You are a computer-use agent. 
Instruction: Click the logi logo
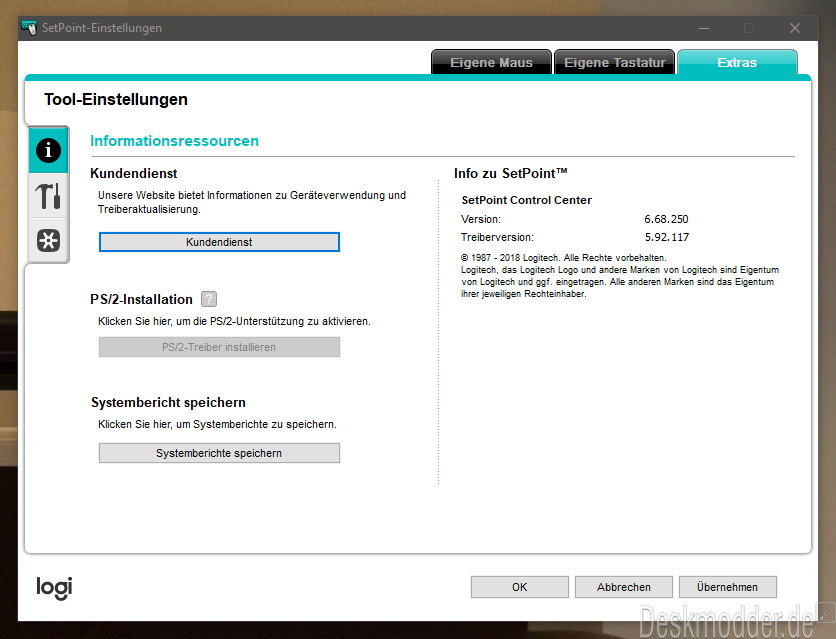click(54, 588)
